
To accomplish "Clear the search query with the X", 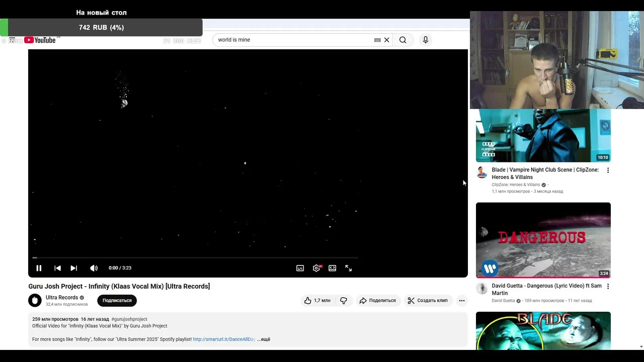I will 387,40.
